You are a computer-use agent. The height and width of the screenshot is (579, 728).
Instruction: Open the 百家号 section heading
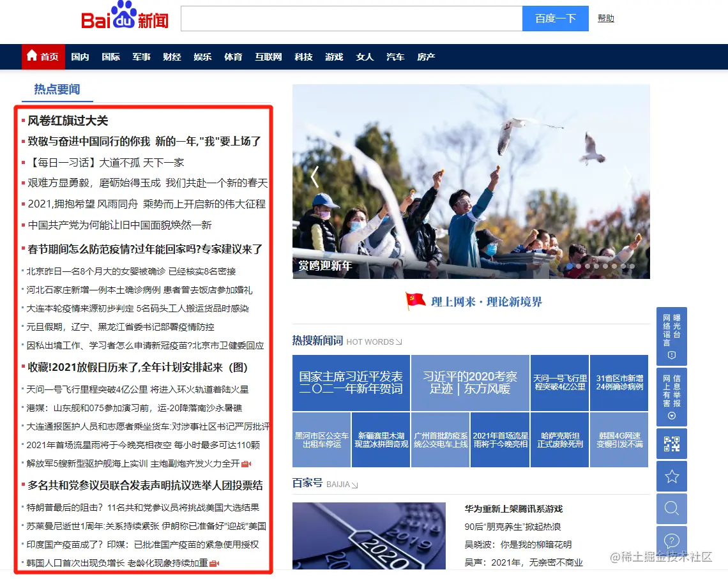coord(307,483)
